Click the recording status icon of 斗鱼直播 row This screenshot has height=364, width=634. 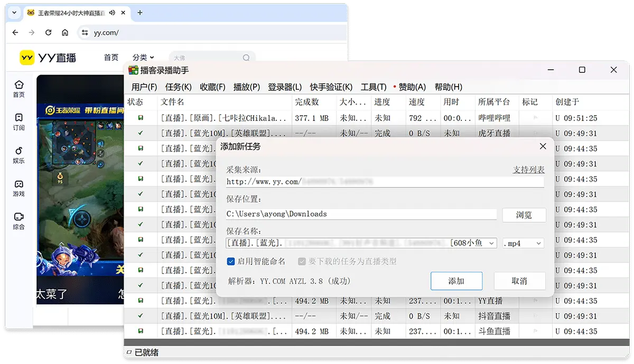(141, 331)
